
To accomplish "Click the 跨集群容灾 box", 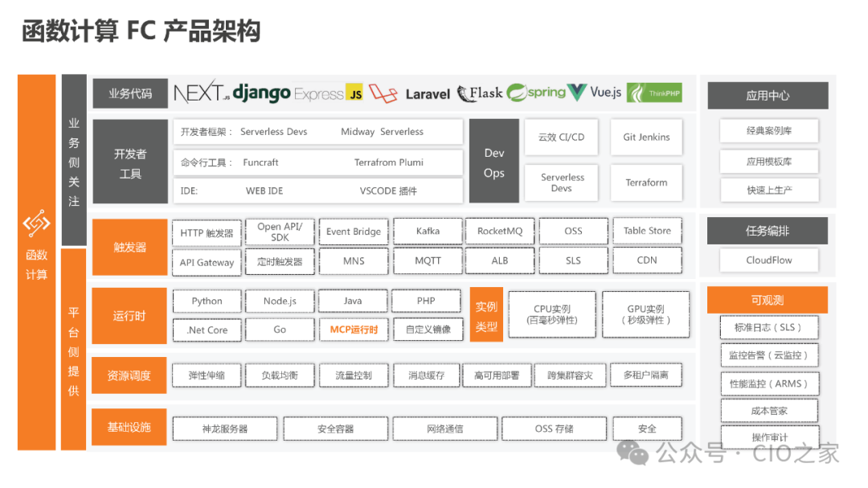I will pos(570,375).
